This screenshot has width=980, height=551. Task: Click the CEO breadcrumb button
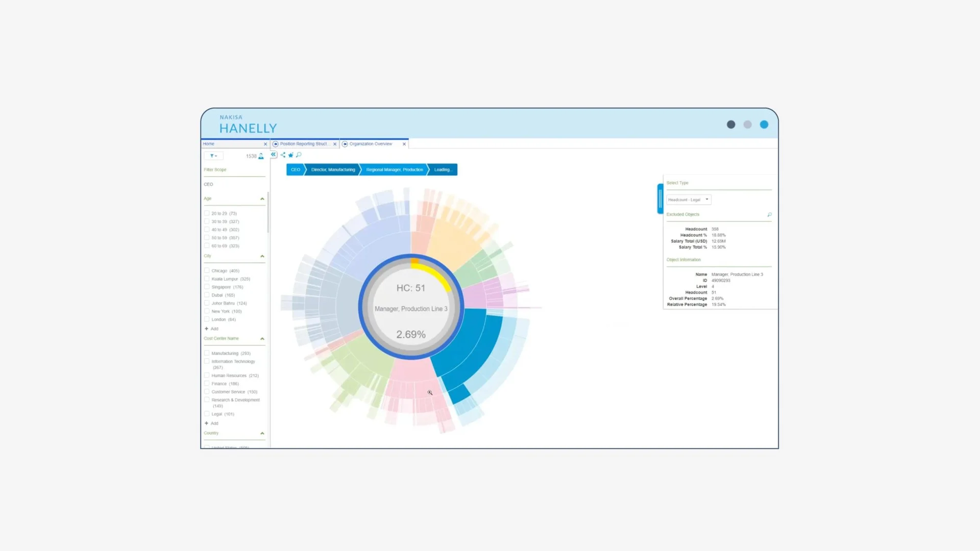click(296, 170)
